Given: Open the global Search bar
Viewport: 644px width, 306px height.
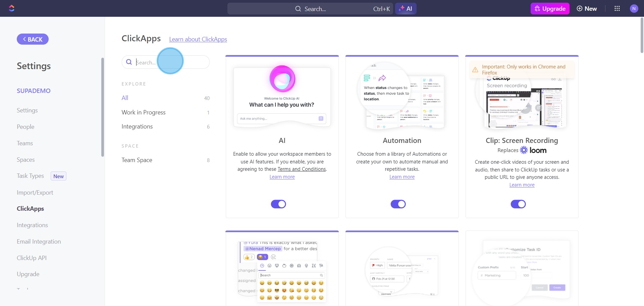Looking at the screenshot, I should [310, 9].
